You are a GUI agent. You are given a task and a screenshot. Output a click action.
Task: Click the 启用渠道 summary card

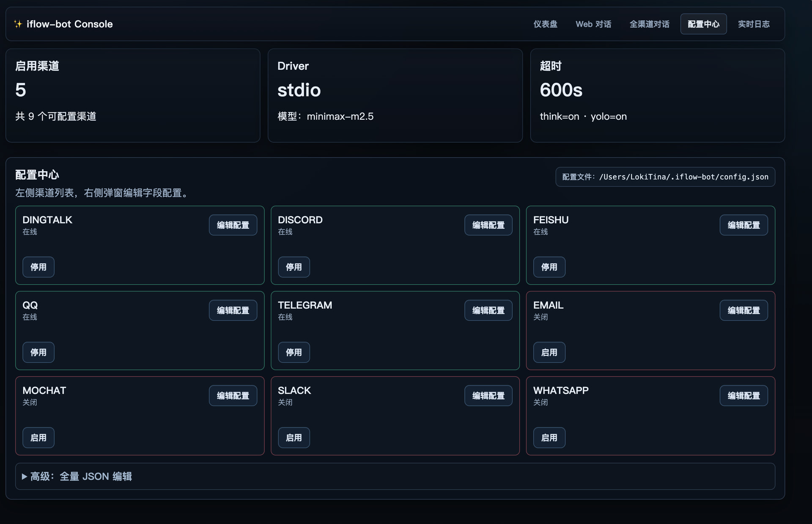click(x=133, y=95)
